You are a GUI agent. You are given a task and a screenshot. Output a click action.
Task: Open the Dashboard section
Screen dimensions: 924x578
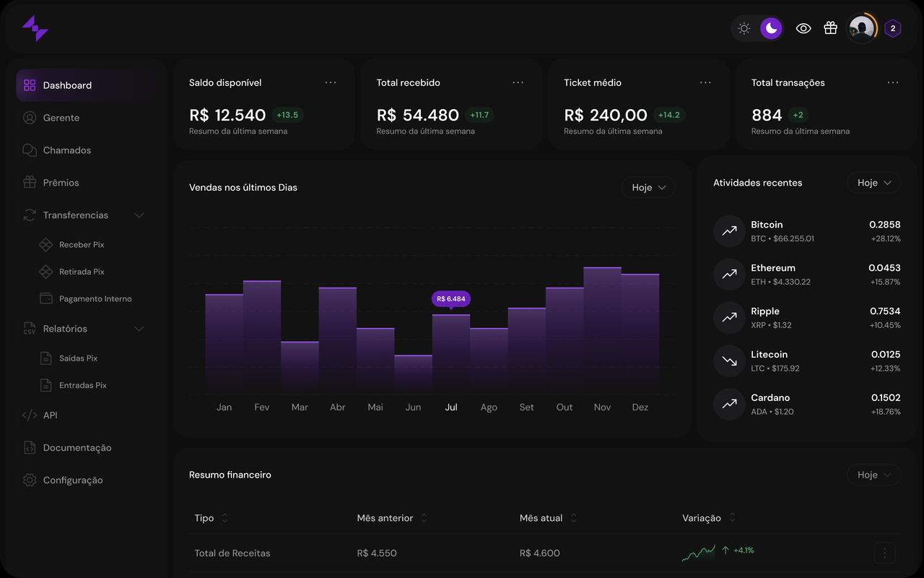pyautogui.click(x=67, y=85)
